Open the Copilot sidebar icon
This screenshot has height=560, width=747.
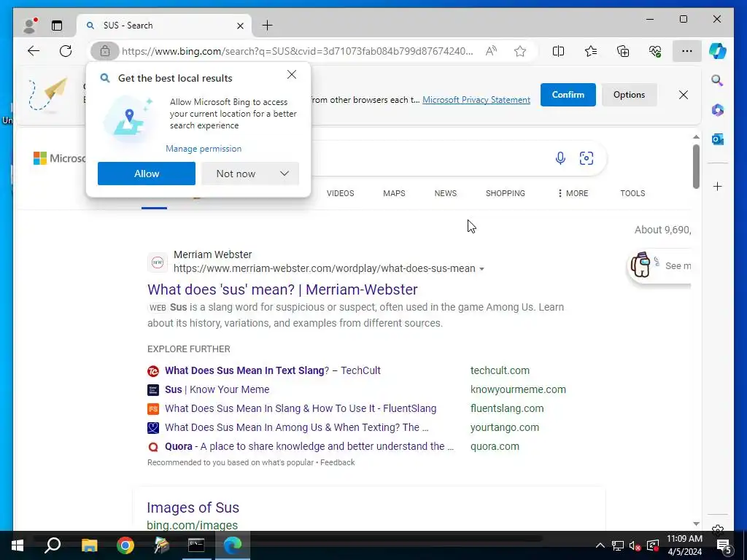tap(718, 51)
